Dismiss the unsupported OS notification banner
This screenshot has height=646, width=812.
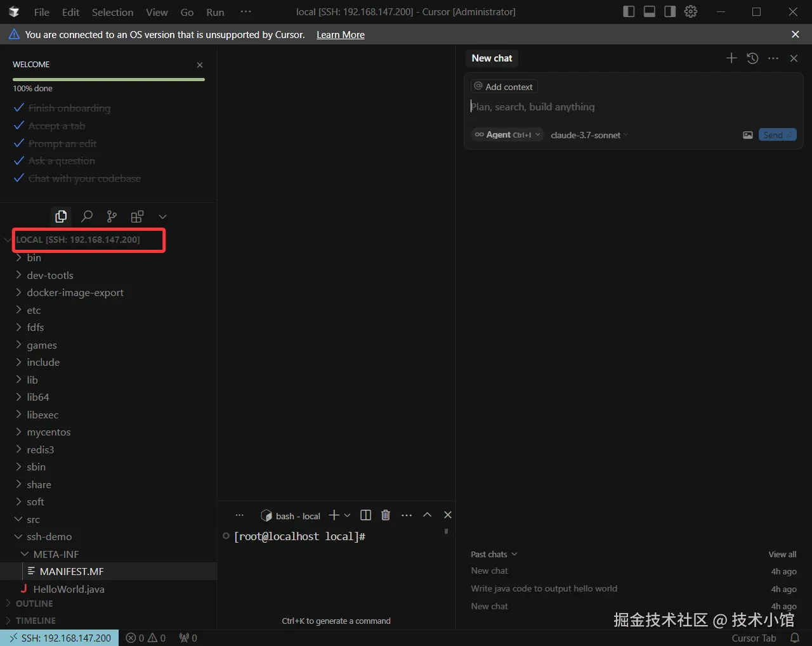coord(796,34)
